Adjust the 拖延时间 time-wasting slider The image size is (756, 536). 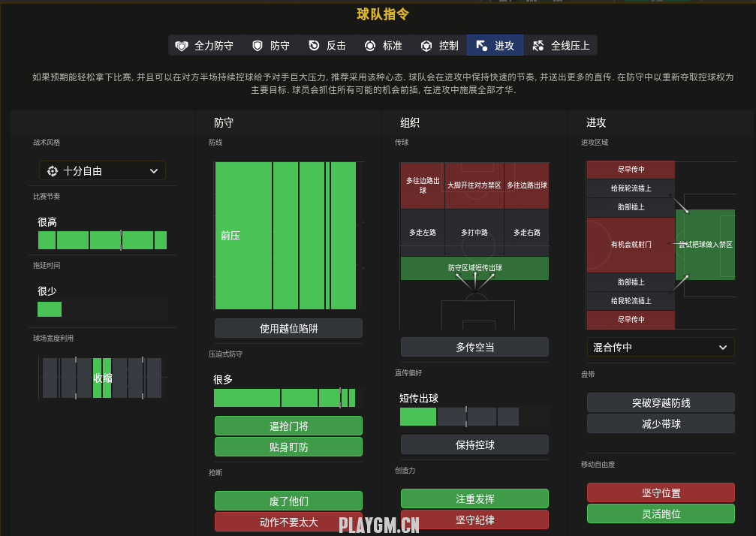tap(102, 309)
